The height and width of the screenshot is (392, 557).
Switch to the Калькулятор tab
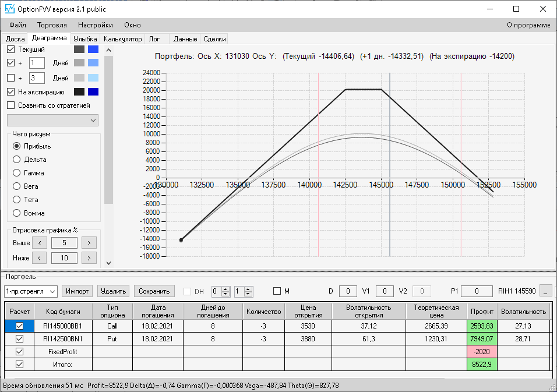tap(122, 39)
